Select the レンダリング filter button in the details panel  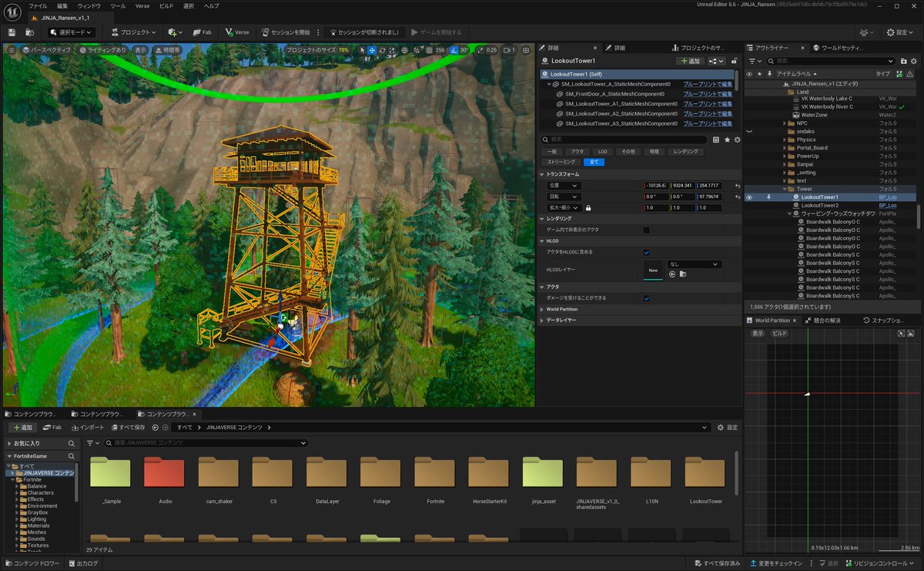pos(685,152)
